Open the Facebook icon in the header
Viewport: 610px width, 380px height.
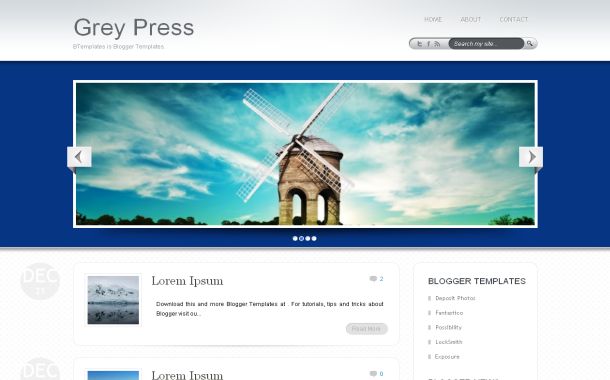(x=429, y=44)
